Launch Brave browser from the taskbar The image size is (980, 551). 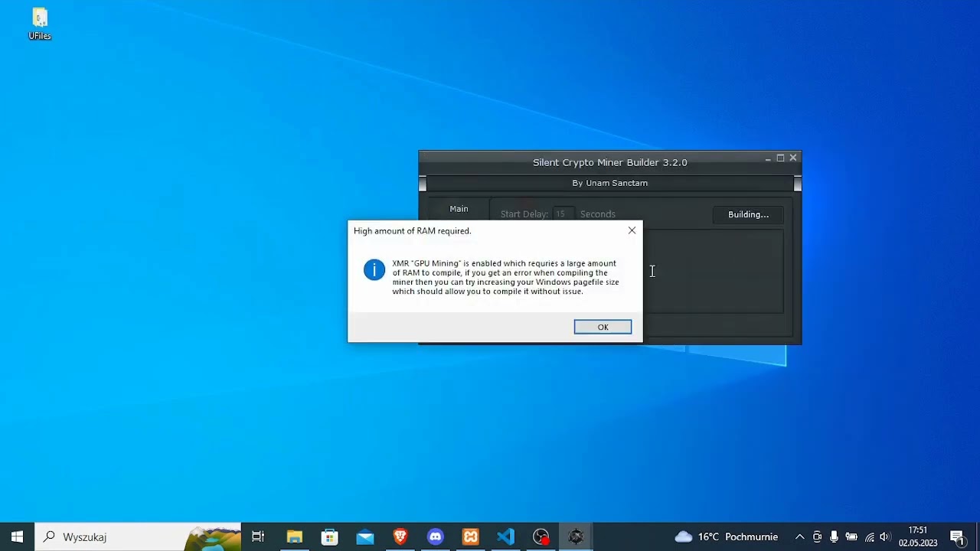pos(400,536)
